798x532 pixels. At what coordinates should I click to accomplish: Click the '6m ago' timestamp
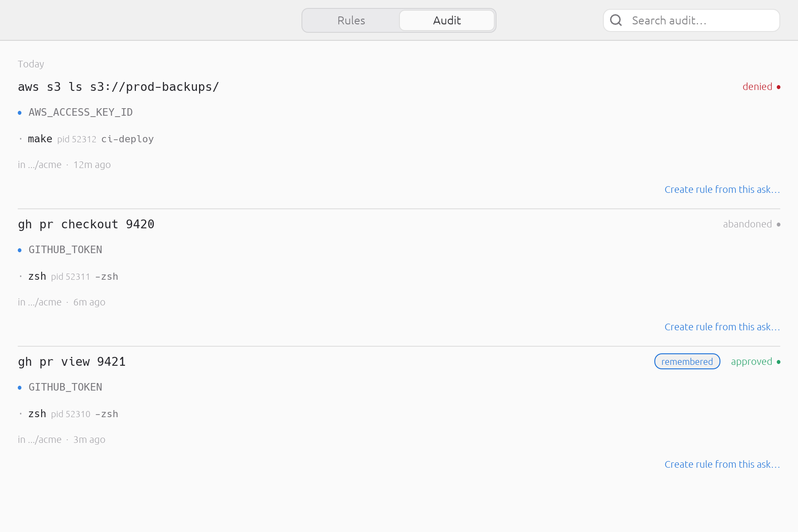(x=89, y=302)
